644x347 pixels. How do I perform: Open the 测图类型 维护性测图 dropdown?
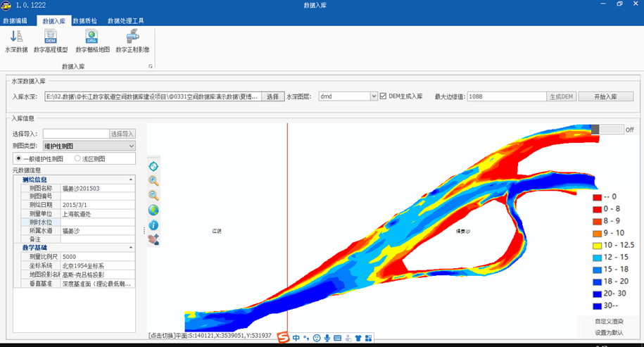pyautogui.click(x=131, y=146)
